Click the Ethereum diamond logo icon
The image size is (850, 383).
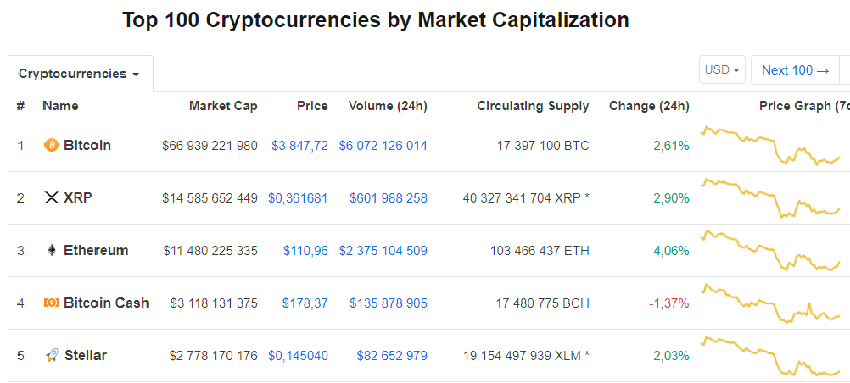pos(52,250)
